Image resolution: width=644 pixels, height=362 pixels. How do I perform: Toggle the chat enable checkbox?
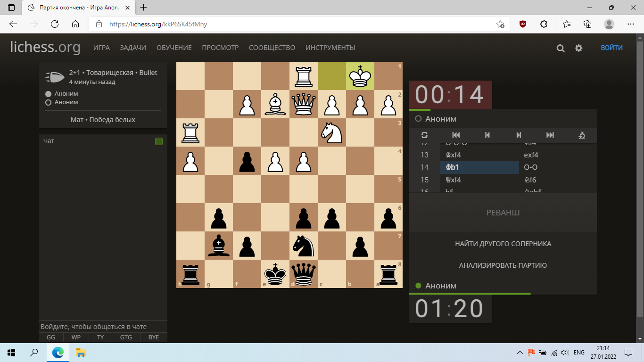159,141
